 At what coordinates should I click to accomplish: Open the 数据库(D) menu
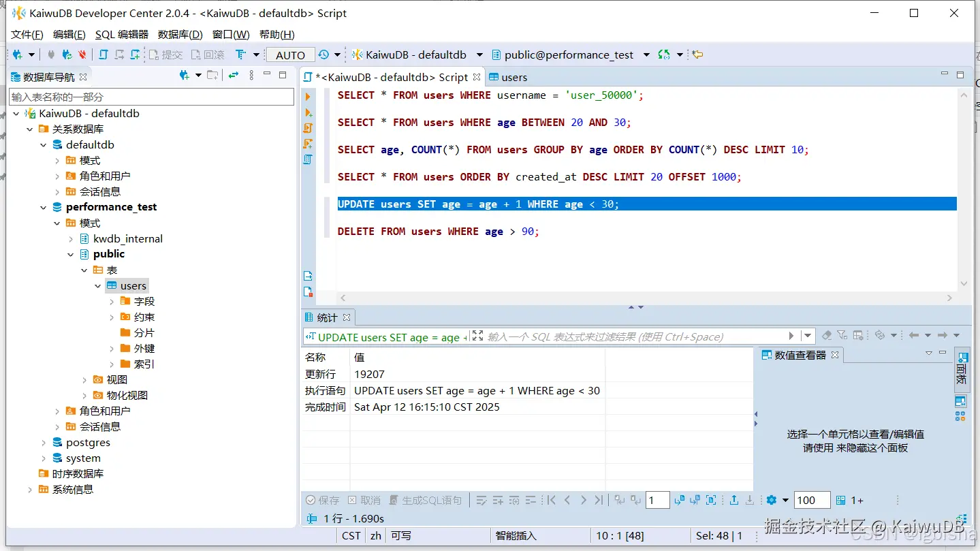180,34
